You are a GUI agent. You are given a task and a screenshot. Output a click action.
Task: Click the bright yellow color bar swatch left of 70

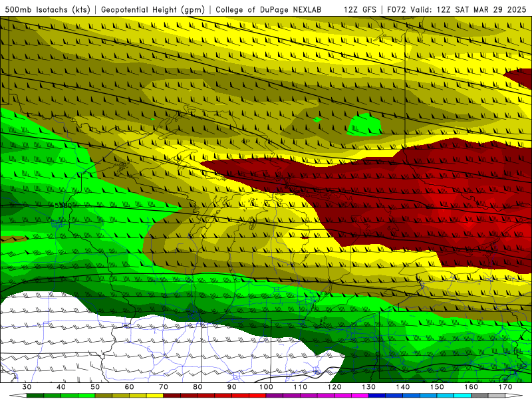pos(155,396)
